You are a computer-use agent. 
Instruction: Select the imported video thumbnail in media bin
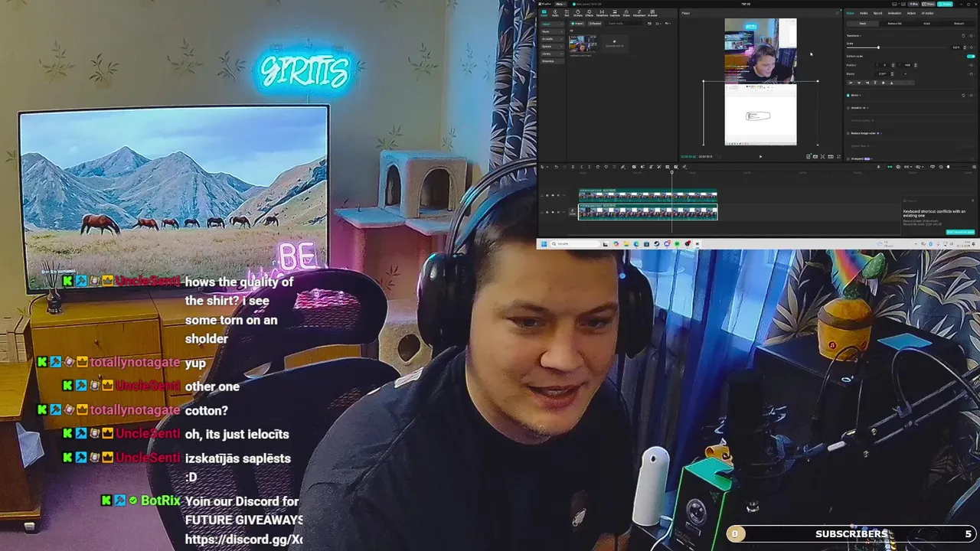583,44
